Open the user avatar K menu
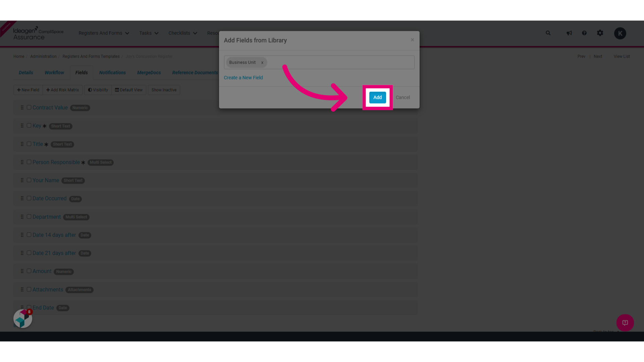644x362 pixels. click(620, 34)
